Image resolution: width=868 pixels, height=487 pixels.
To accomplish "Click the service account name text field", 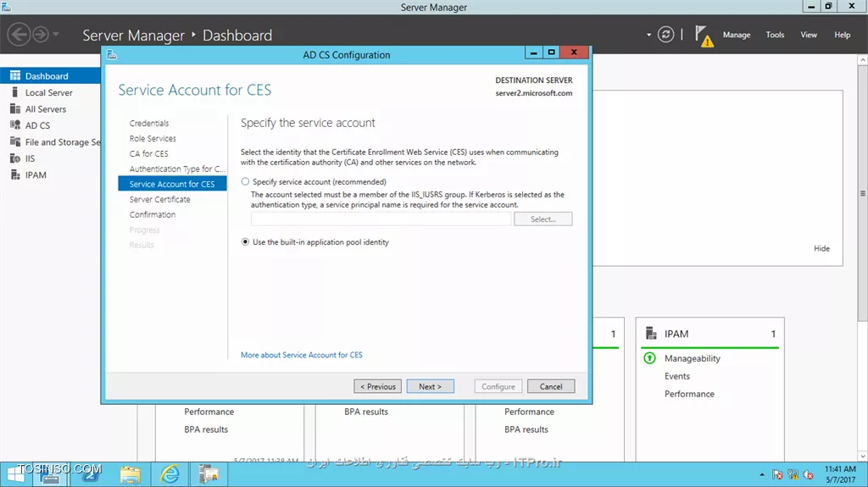I will pyautogui.click(x=381, y=219).
